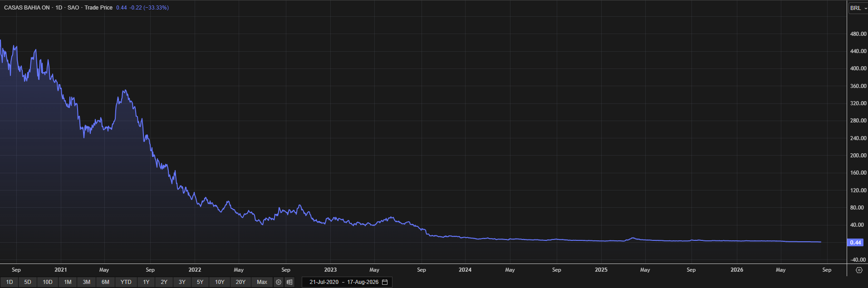Click the -0.22 (−33.33%) change value
The image size is (868, 288).
pos(149,8)
